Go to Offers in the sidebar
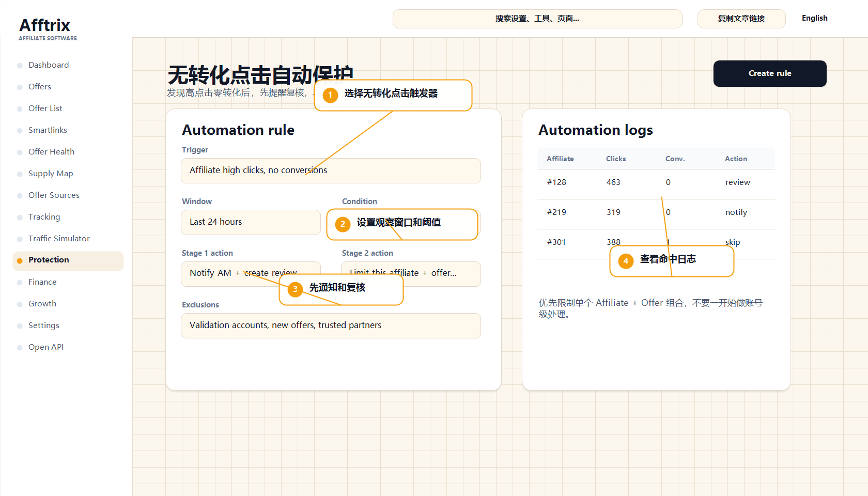The width and height of the screenshot is (868, 496). (40, 87)
